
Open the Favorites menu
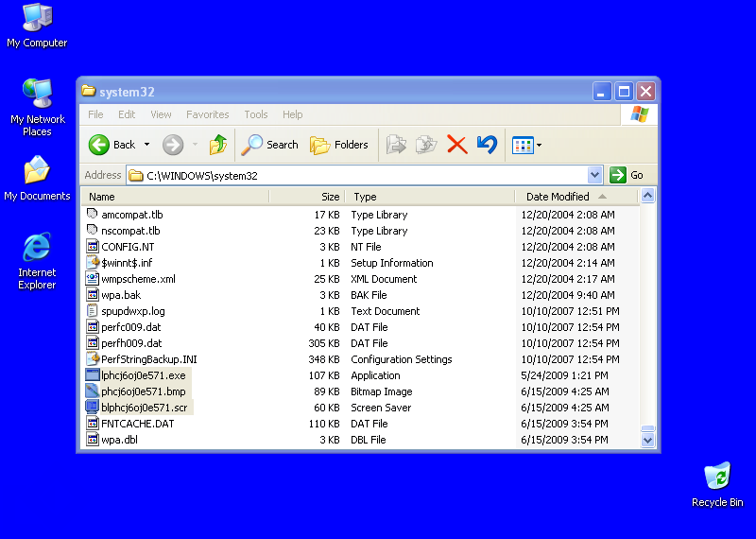(207, 114)
